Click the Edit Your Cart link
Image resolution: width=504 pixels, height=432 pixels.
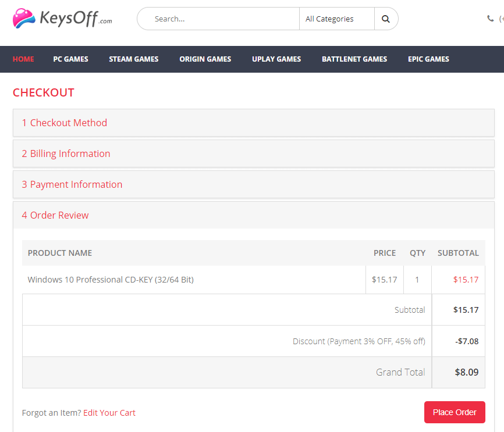pos(109,413)
